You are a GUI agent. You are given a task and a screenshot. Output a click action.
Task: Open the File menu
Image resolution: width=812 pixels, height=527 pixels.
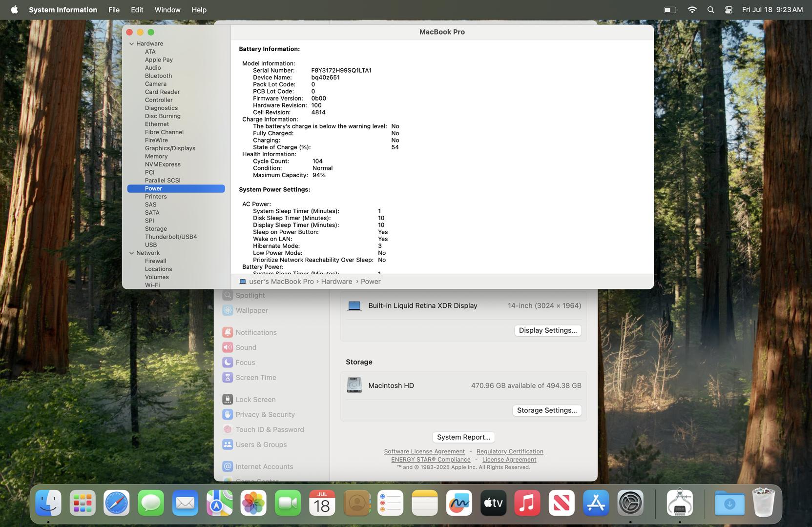pos(114,10)
